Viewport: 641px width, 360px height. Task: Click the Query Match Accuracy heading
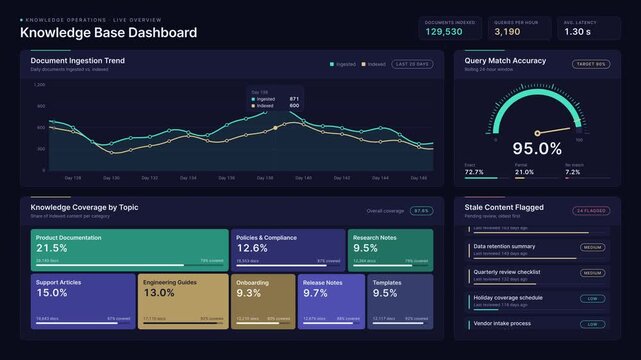[x=505, y=60]
